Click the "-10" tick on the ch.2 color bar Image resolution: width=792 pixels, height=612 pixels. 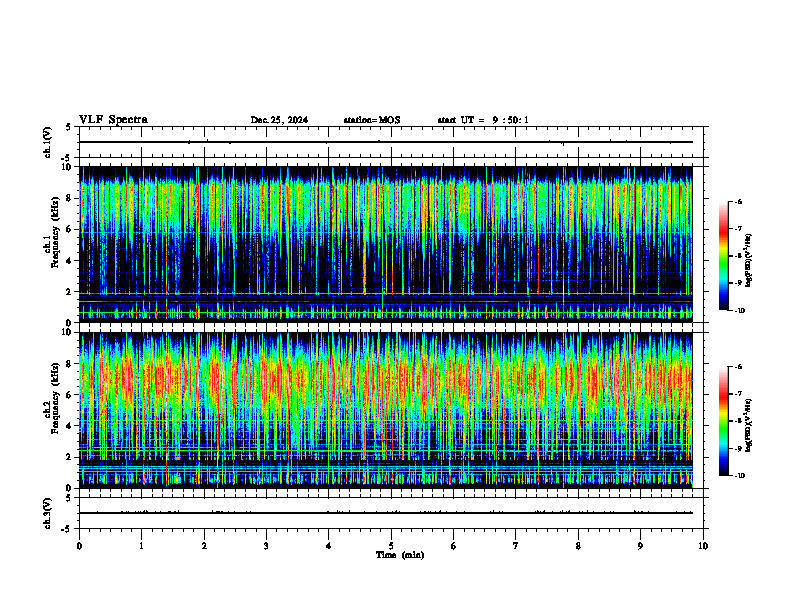click(x=739, y=476)
